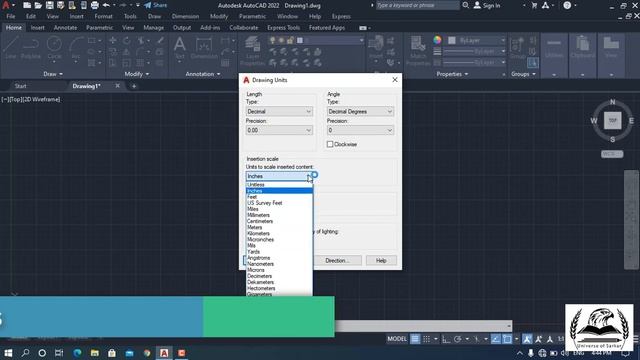Select the Polyline tool
640x360 pixels.
pyautogui.click(x=31, y=48)
